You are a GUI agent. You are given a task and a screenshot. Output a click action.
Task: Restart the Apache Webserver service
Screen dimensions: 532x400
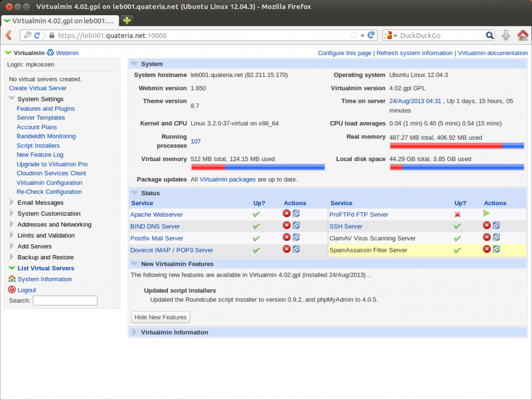(296, 213)
